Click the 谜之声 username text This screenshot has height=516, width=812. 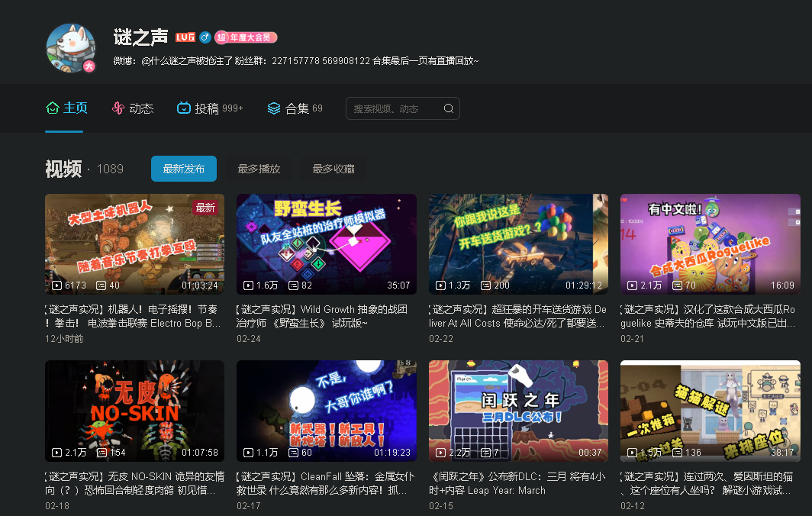[141, 37]
